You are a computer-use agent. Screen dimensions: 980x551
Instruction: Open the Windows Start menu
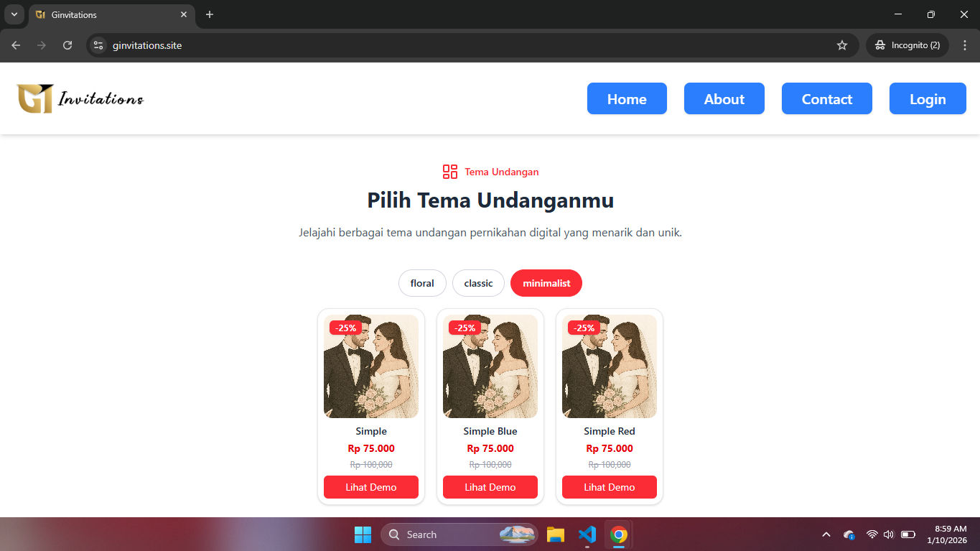[363, 534]
